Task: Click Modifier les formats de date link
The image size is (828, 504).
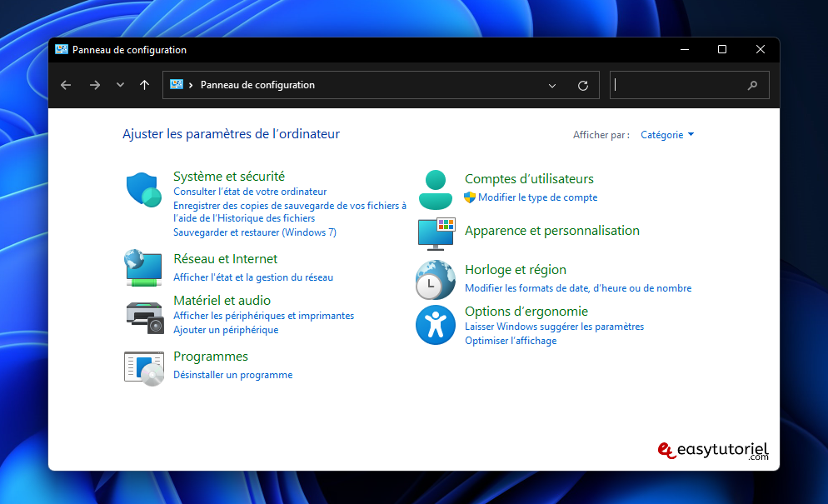Action: pos(578,288)
